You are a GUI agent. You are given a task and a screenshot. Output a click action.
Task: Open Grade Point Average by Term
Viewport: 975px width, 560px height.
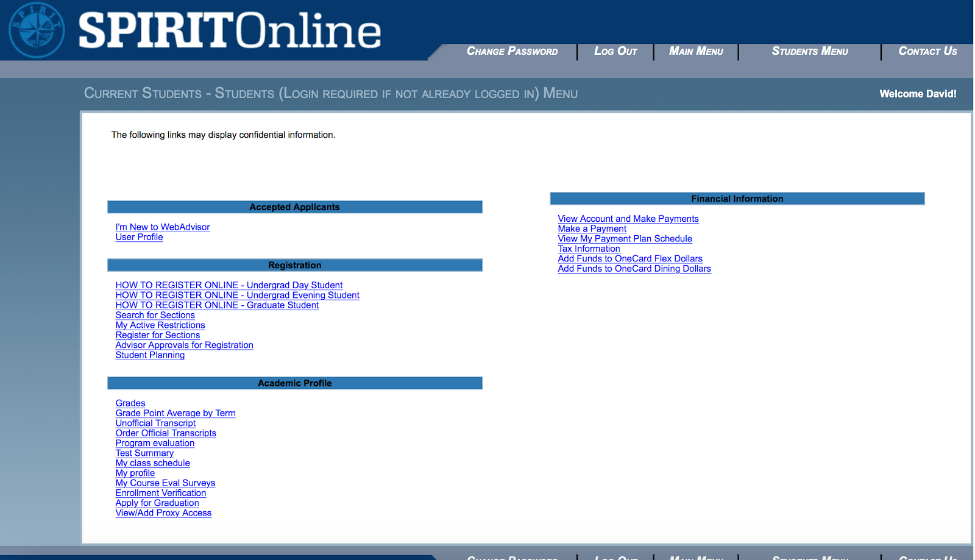point(175,413)
